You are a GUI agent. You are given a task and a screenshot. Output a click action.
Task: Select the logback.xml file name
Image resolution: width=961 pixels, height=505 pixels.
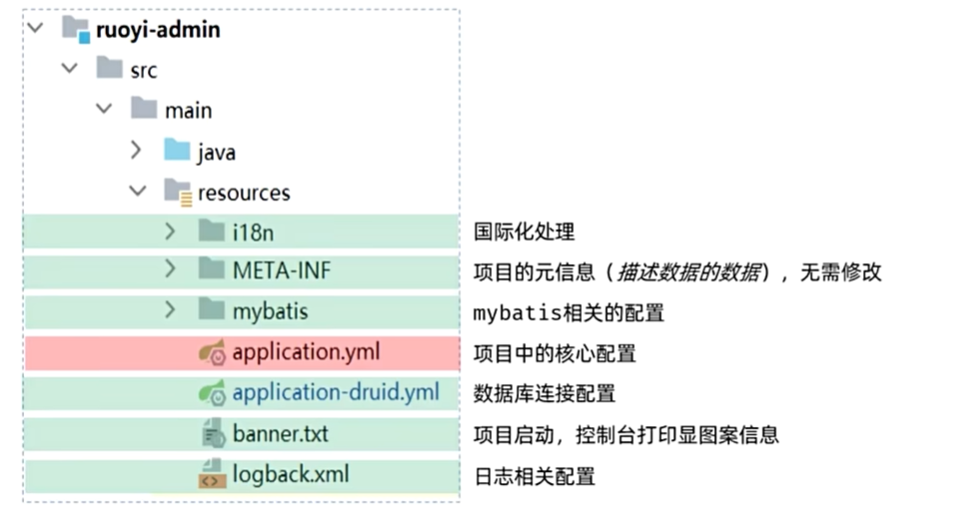290,474
